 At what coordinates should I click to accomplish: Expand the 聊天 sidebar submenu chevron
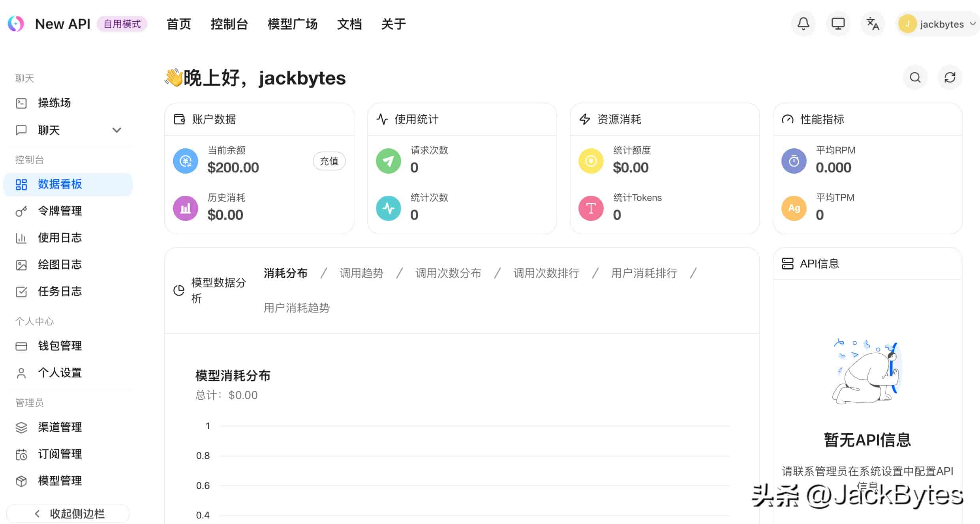[x=116, y=130]
